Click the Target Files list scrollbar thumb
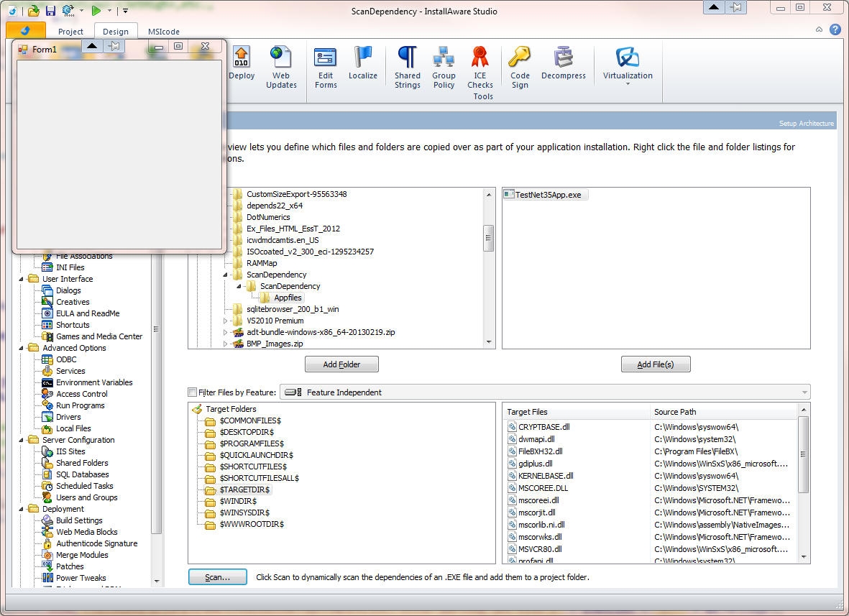The width and height of the screenshot is (849, 616). click(804, 455)
